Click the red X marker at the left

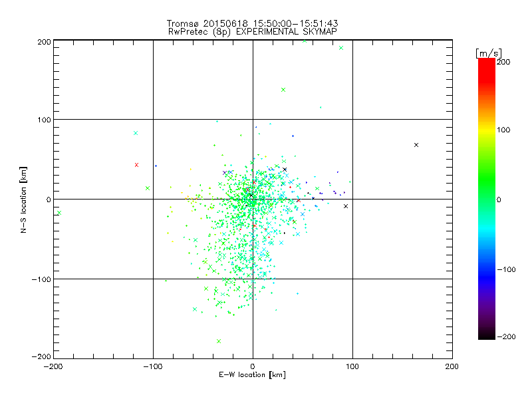(137, 165)
